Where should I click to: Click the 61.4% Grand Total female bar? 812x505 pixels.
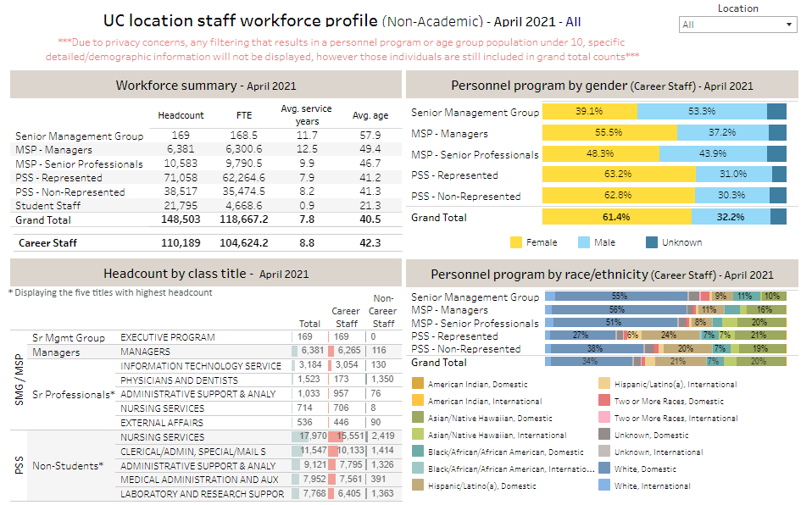[617, 217]
